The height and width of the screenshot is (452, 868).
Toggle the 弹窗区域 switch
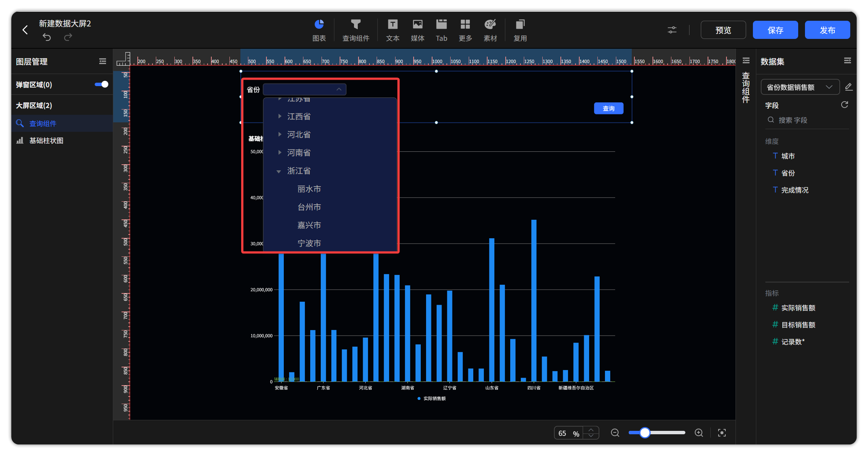pos(102,84)
